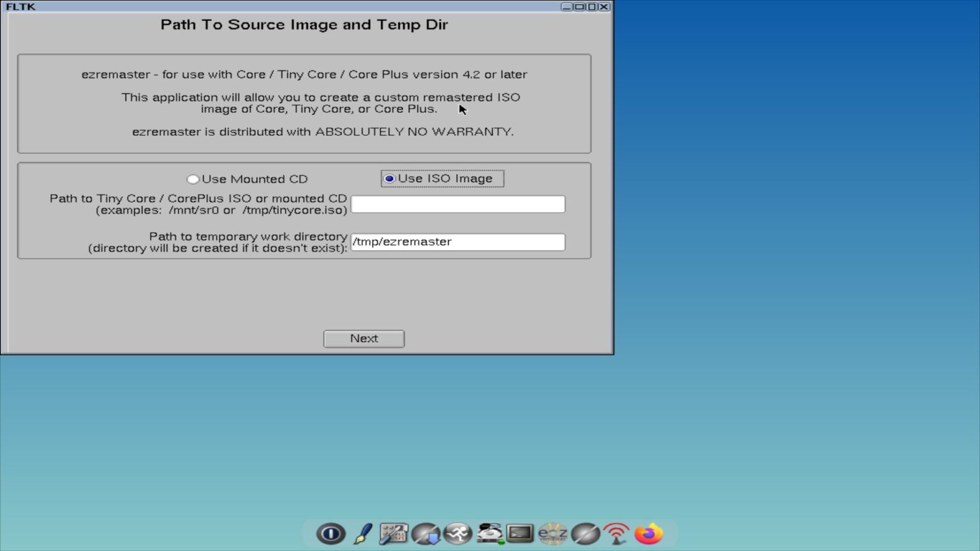The image size is (980, 551).
Task: Click the Next button
Action: [363, 338]
